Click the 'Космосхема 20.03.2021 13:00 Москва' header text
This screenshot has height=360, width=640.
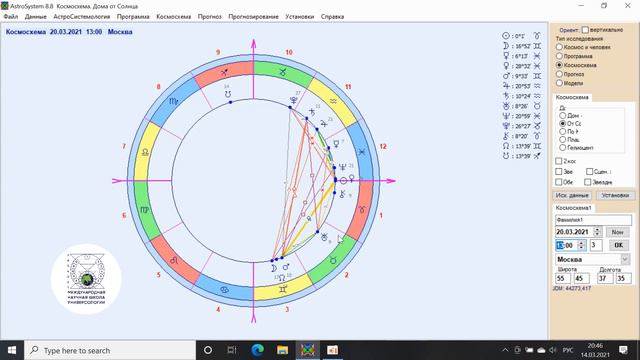pyautogui.click(x=69, y=31)
